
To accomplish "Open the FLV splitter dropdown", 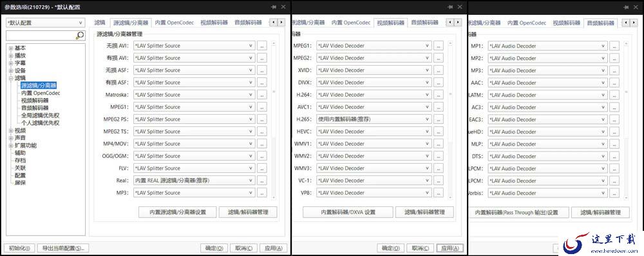I will pos(194,168).
